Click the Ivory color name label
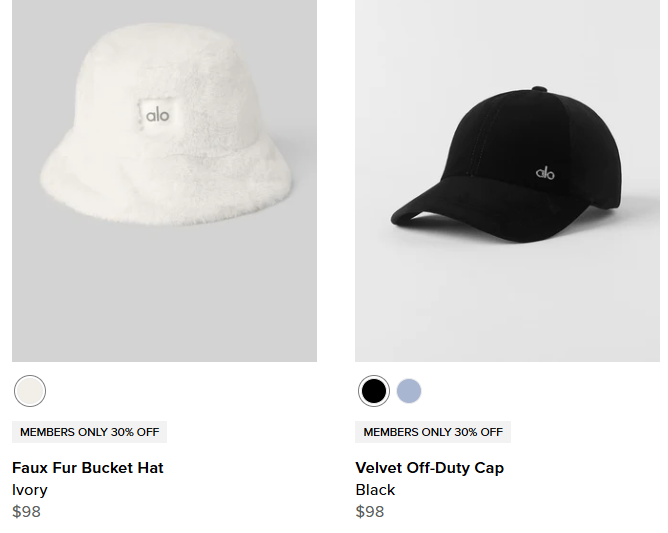668x533 pixels. coord(29,490)
